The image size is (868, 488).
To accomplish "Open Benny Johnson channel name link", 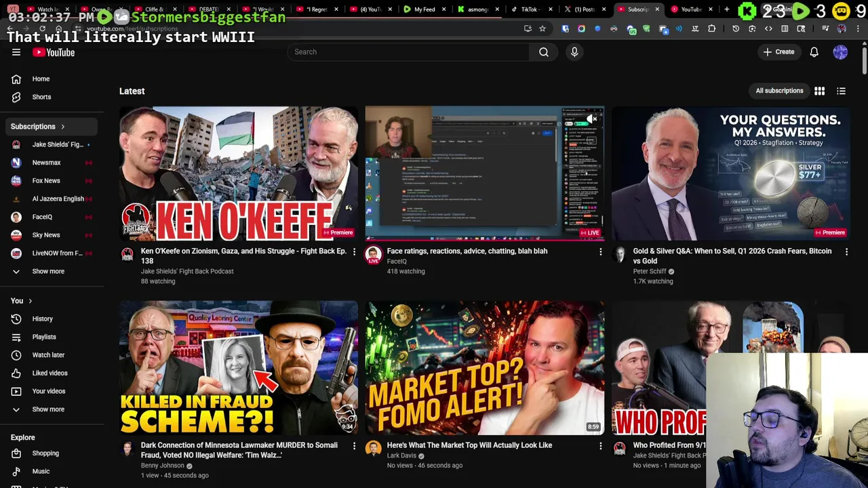I will click(162, 466).
